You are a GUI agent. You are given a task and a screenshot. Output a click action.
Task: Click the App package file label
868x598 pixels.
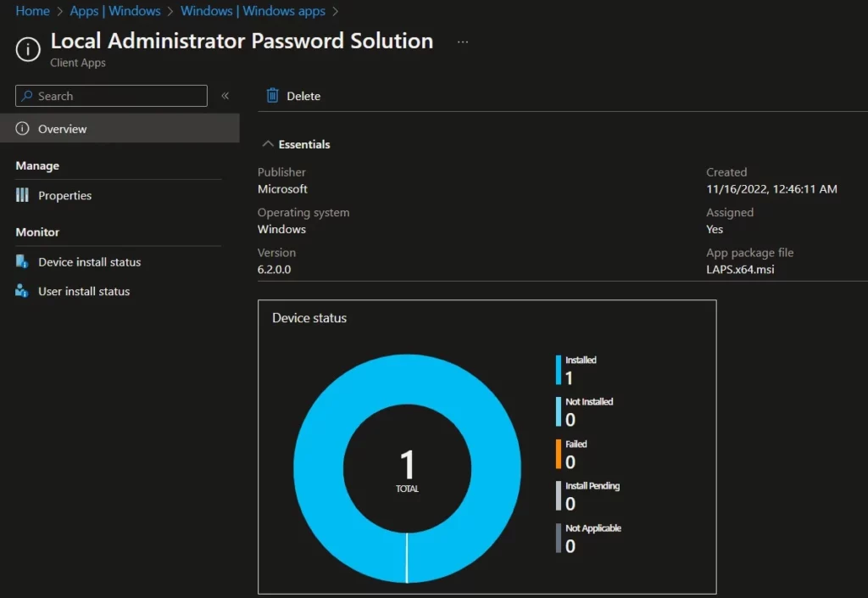coord(749,253)
